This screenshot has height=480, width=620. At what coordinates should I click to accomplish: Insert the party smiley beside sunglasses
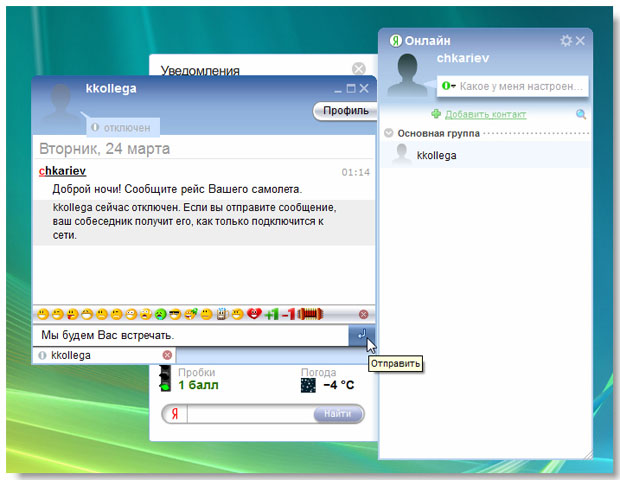click(x=191, y=314)
